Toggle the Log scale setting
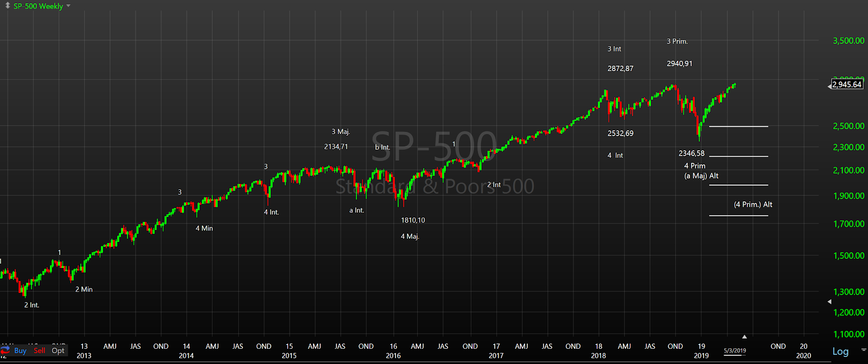This screenshot has width=868, height=364. 840,352
